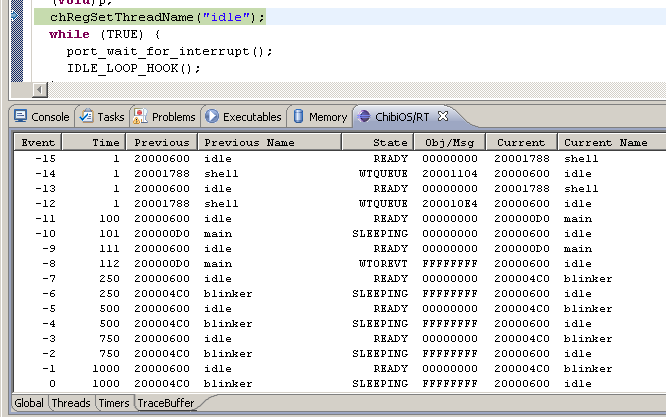The height and width of the screenshot is (417, 666).
Task: Click FFFFFFFF value in event -2 row
Action: tap(450, 353)
